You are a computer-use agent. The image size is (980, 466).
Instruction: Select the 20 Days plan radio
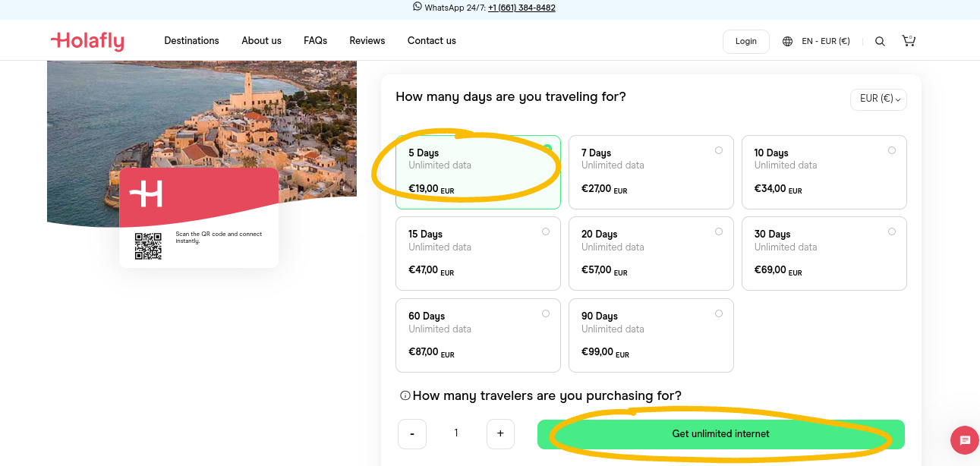tap(719, 231)
